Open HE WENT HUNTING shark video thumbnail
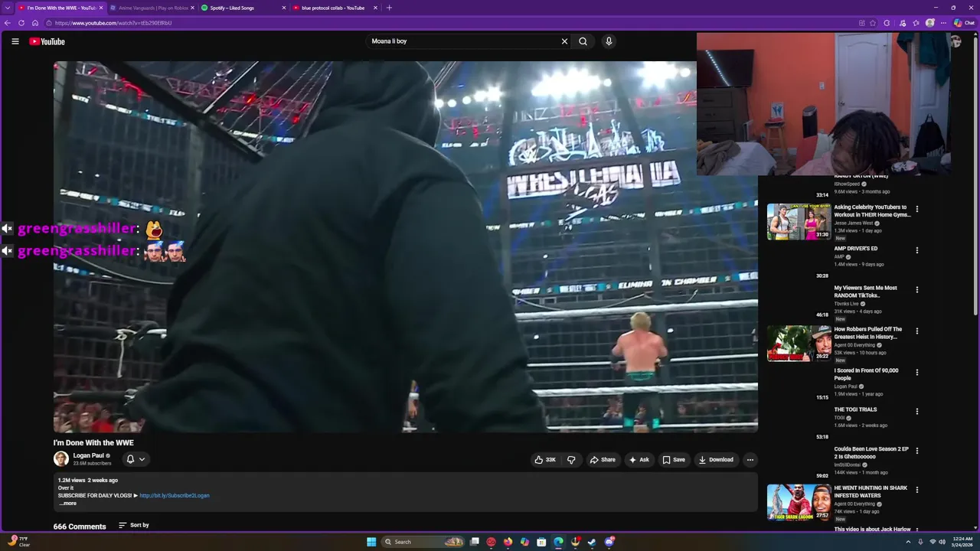The image size is (980, 551). pyautogui.click(x=799, y=502)
